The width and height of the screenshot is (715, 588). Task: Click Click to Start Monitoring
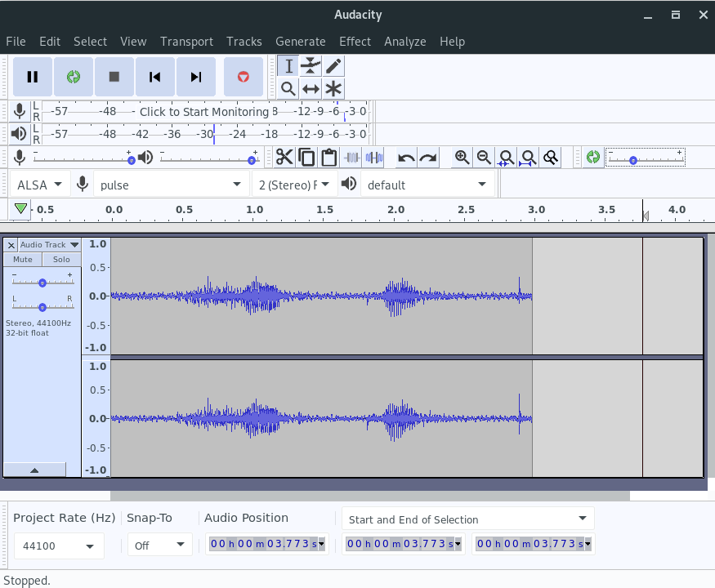click(203, 112)
